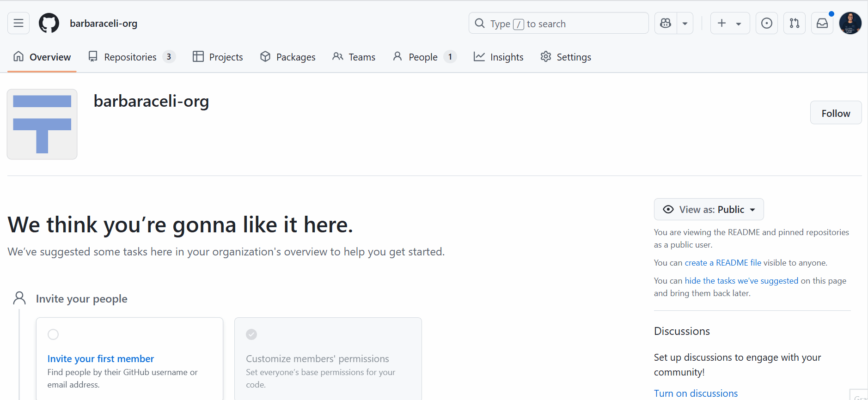The width and height of the screenshot is (868, 400).
Task: Expand the View as: Public dropdown
Action: click(709, 210)
